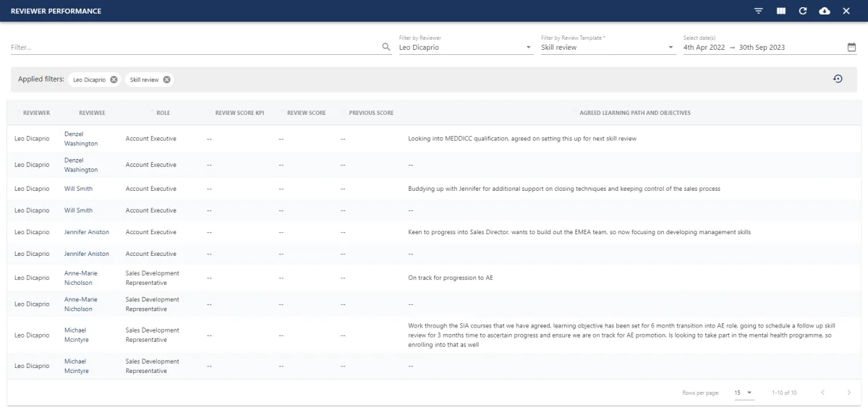Click Denzel Washington in the first row

click(x=81, y=139)
